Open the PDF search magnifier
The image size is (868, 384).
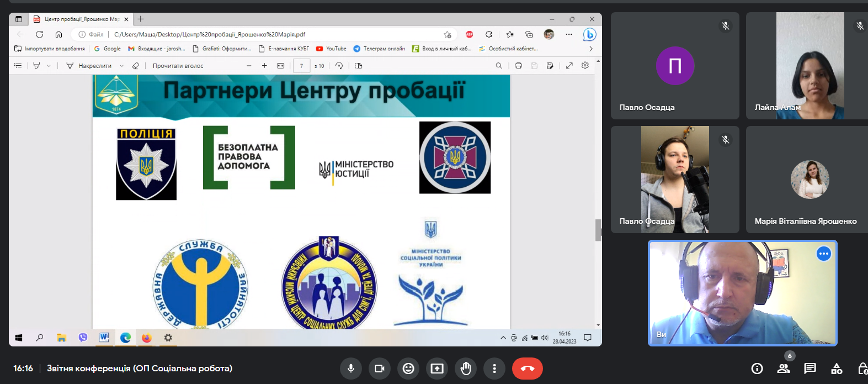coord(499,66)
